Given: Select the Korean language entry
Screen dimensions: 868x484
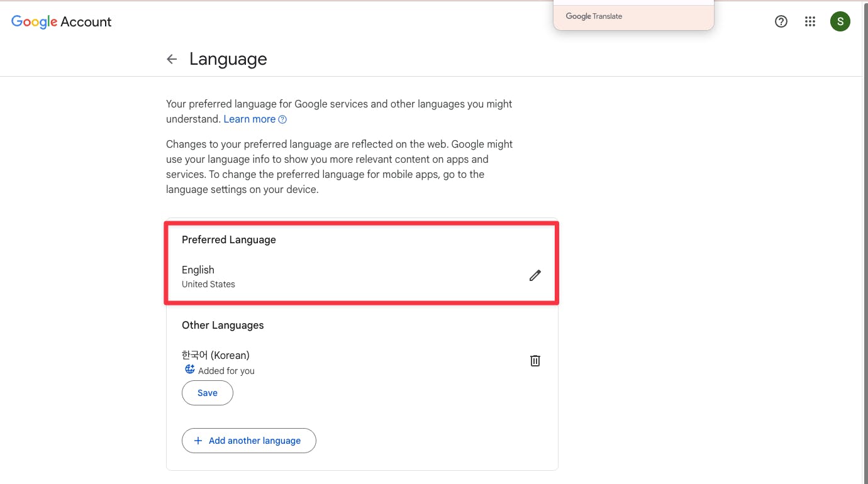Looking at the screenshot, I should click(x=215, y=355).
